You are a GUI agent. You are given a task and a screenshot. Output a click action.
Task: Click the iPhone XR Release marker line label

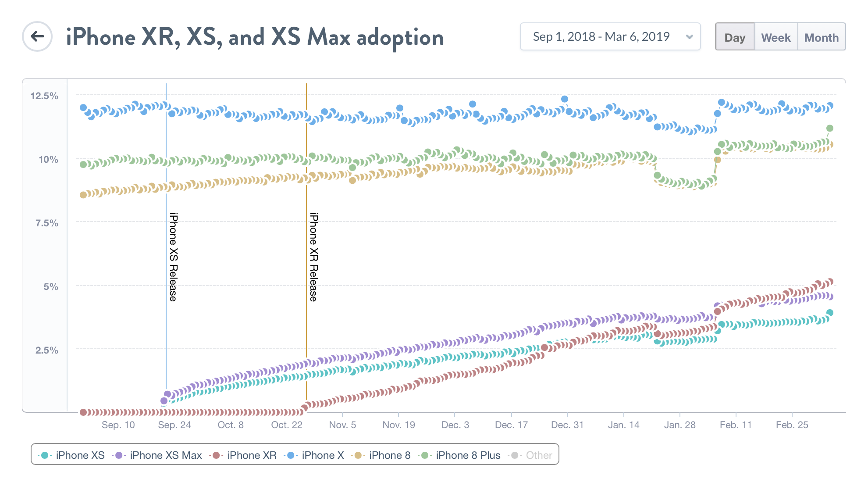(313, 257)
